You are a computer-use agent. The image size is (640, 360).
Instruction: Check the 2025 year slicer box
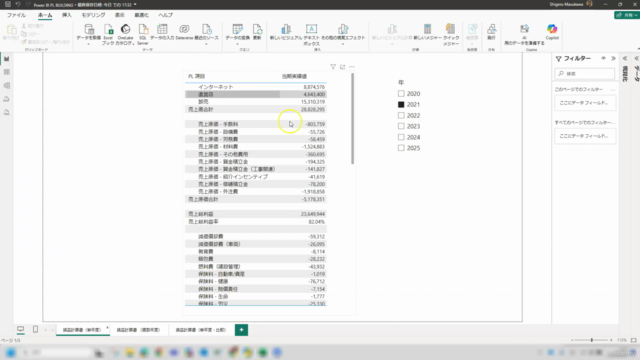401,148
